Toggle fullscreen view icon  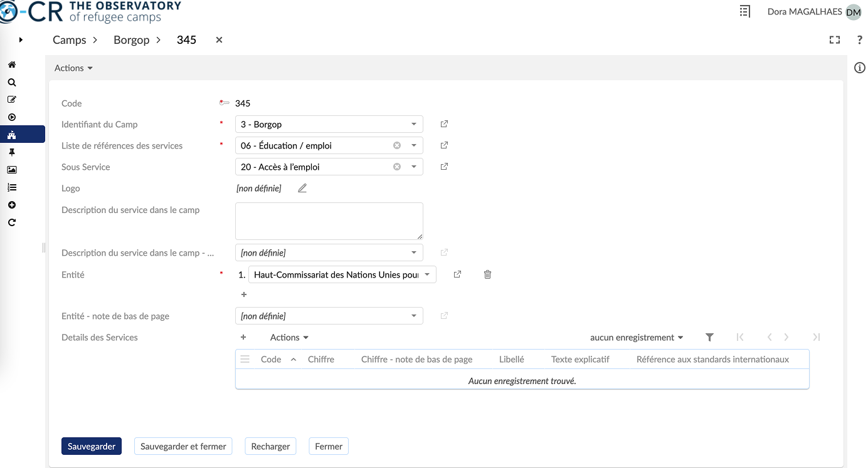point(835,40)
